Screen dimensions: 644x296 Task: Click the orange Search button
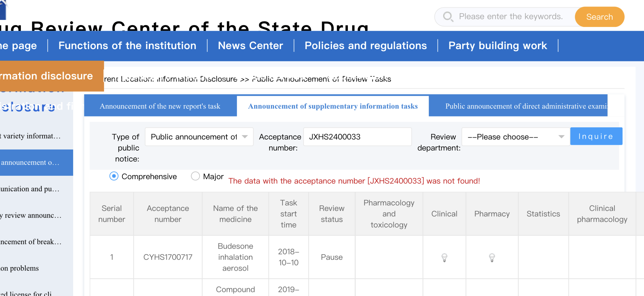coord(599,17)
